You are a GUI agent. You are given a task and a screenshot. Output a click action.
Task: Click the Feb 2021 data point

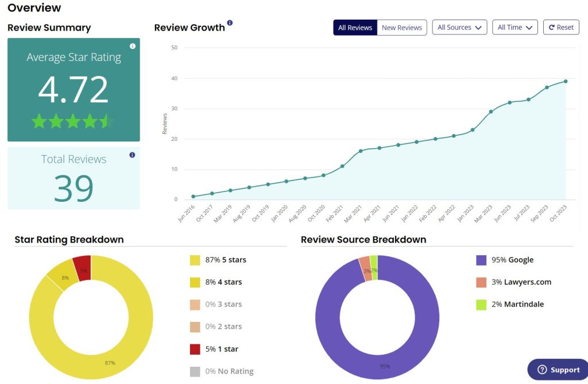coord(342,166)
